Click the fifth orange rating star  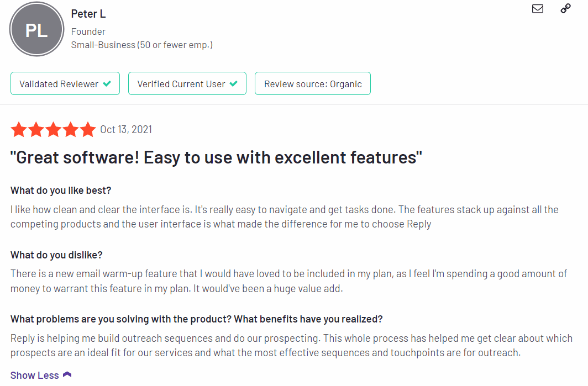coord(88,130)
